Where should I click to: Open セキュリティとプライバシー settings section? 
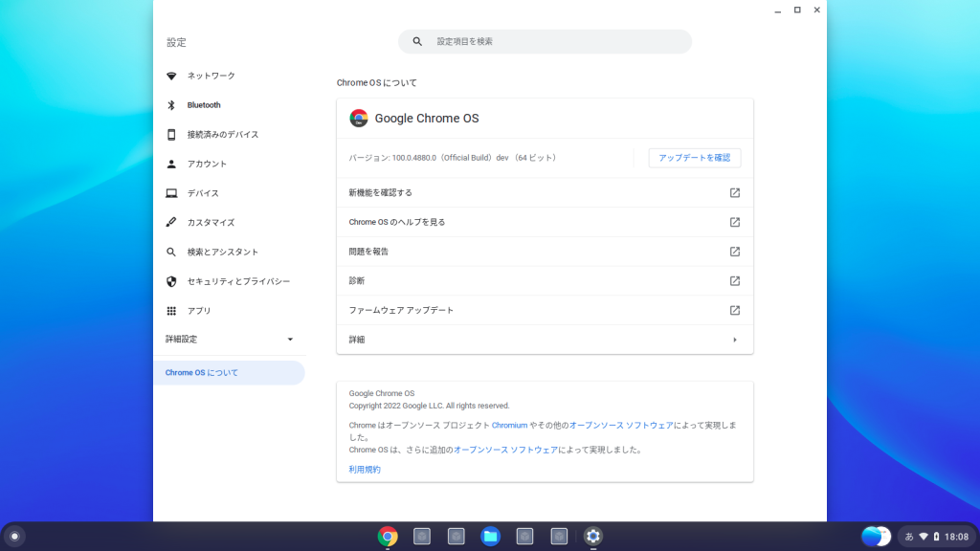pos(238,281)
